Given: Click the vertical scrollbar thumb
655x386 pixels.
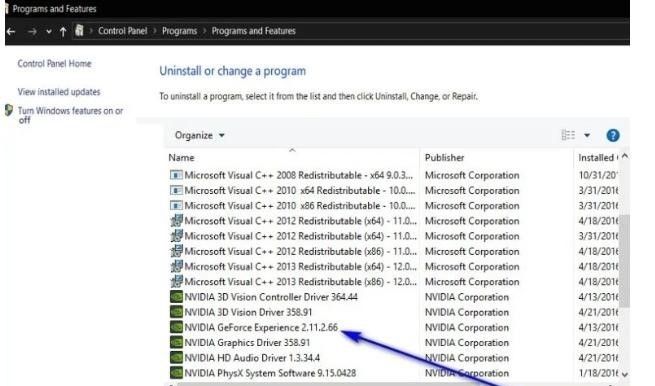Looking at the screenshot, I should click(x=625, y=261).
